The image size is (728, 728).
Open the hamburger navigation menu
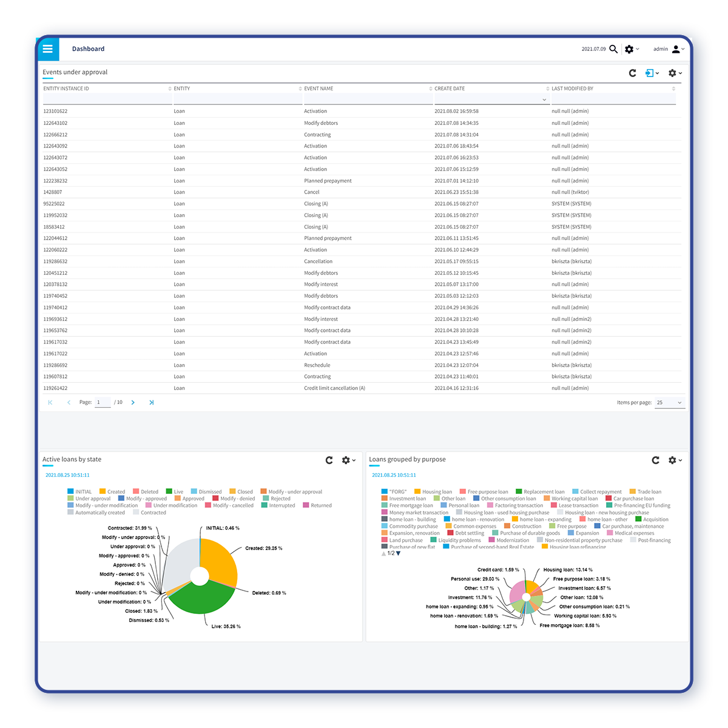[48, 49]
